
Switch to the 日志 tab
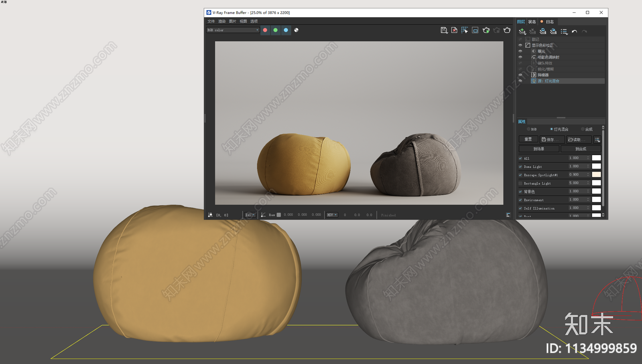pos(547,22)
